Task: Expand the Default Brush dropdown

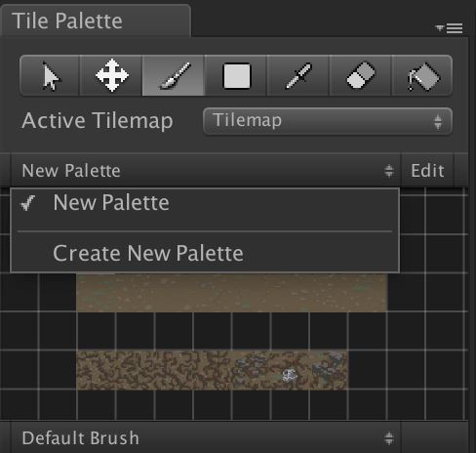Action: point(206,437)
